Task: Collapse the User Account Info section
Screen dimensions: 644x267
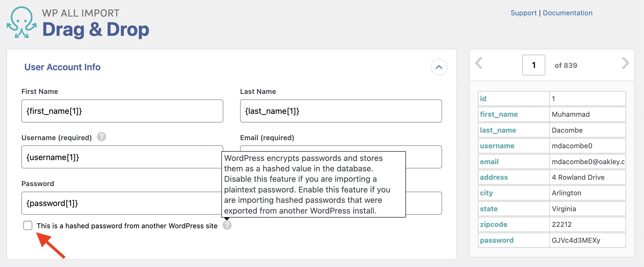Action: (x=439, y=67)
